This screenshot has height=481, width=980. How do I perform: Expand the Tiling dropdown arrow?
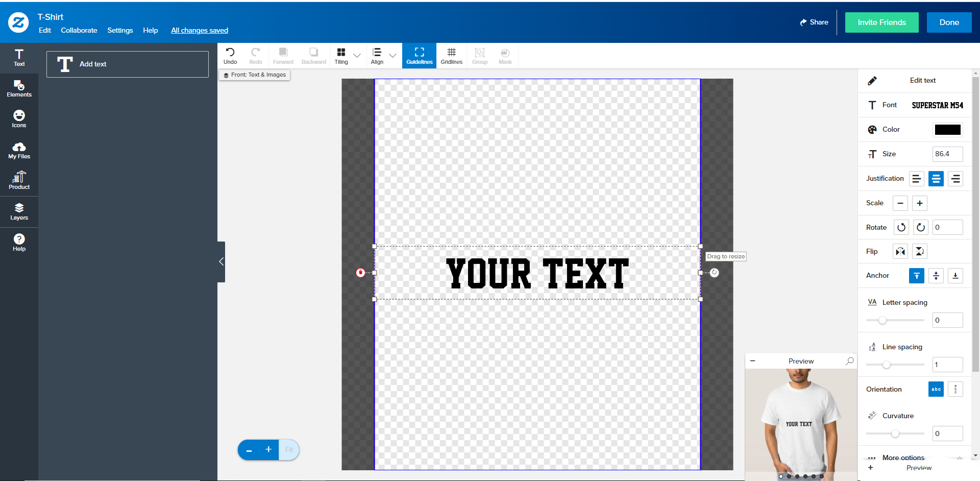click(x=357, y=56)
